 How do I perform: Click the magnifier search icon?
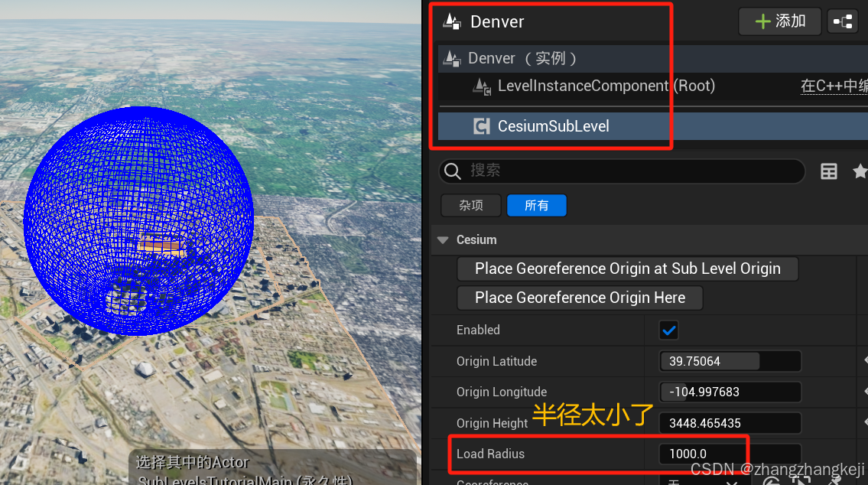tap(452, 171)
